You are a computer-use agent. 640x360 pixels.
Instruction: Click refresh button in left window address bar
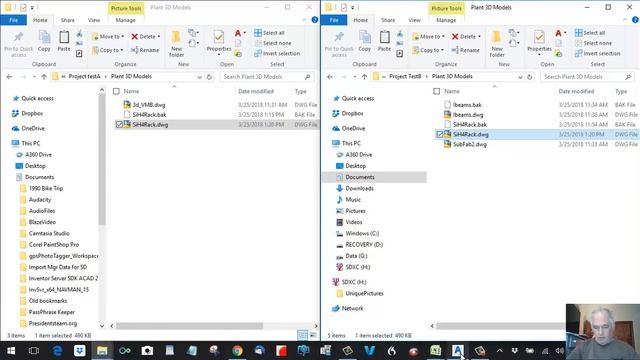click(209, 77)
